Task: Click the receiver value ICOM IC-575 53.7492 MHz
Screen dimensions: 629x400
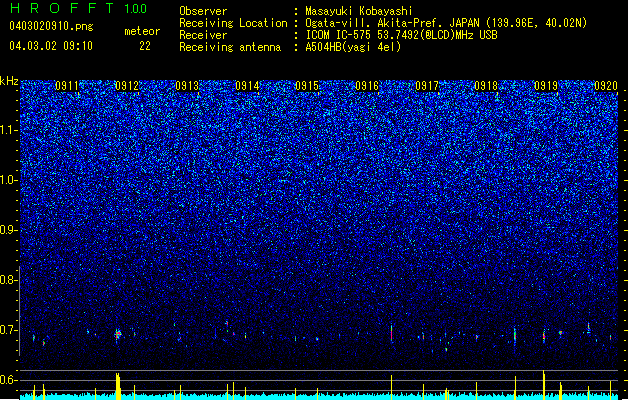Action: point(402,35)
